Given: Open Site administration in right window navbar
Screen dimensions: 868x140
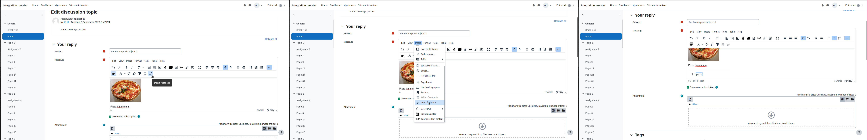Looking at the screenshot, I should click(656, 5).
